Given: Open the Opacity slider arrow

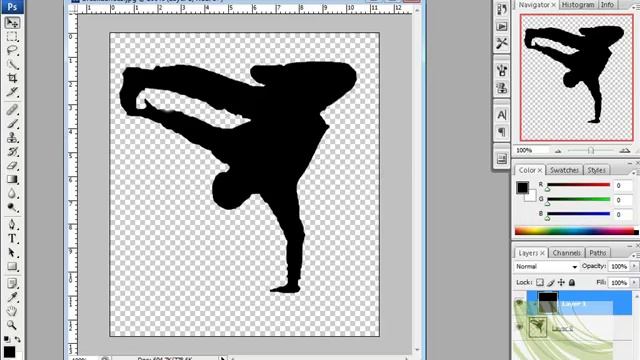Looking at the screenshot, I should pyautogui.click(x=634, y=267).
